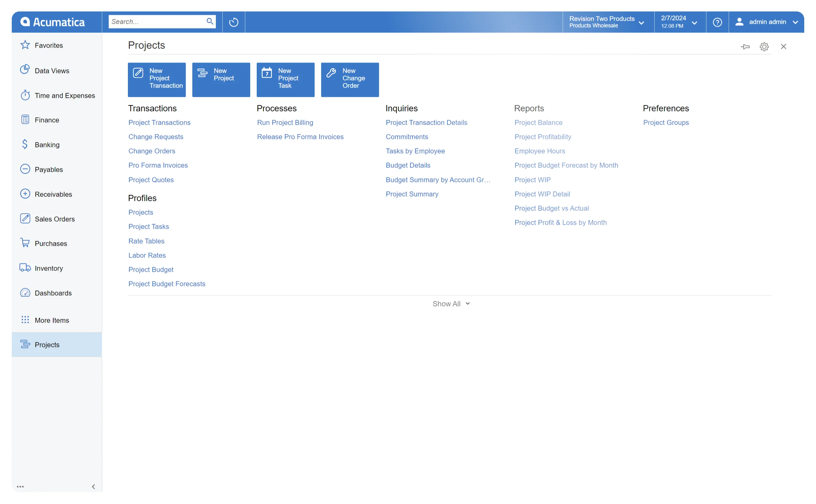Open the Run Project Billing link

[x=285, y=122]
